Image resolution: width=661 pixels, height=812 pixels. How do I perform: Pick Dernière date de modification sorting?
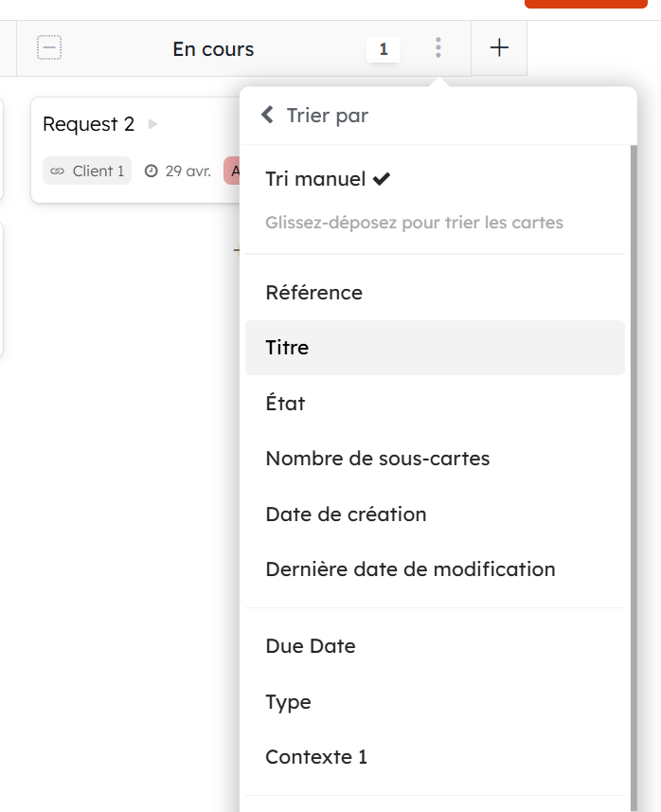click(x=410, y=569)
